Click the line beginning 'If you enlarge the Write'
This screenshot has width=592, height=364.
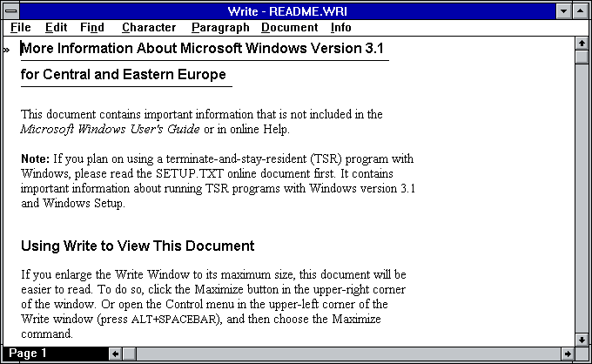tap(213, 274)
